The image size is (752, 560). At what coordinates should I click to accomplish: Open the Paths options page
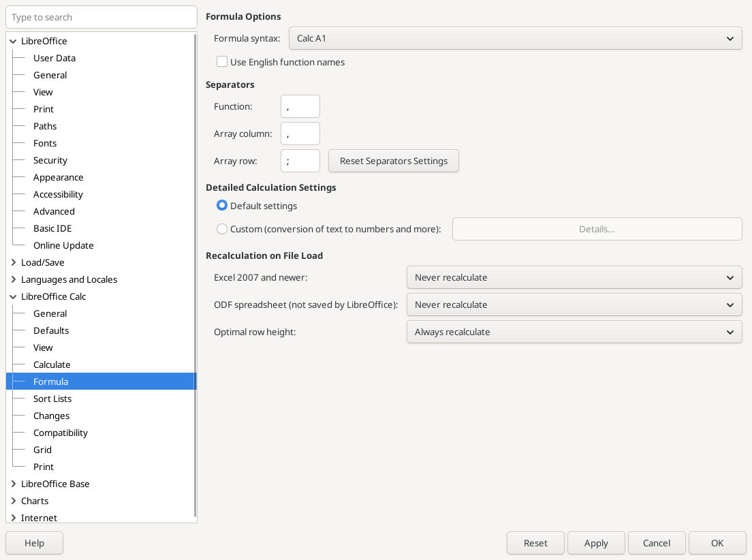click(x=44, y=126)
